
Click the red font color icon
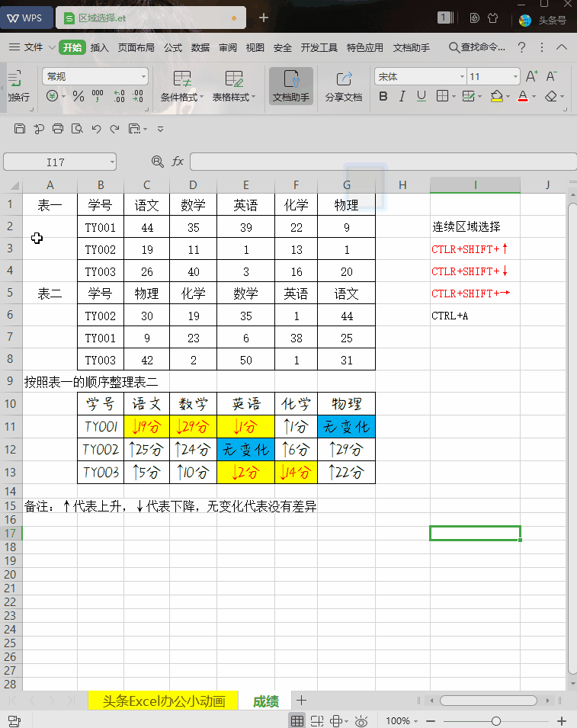523,96
